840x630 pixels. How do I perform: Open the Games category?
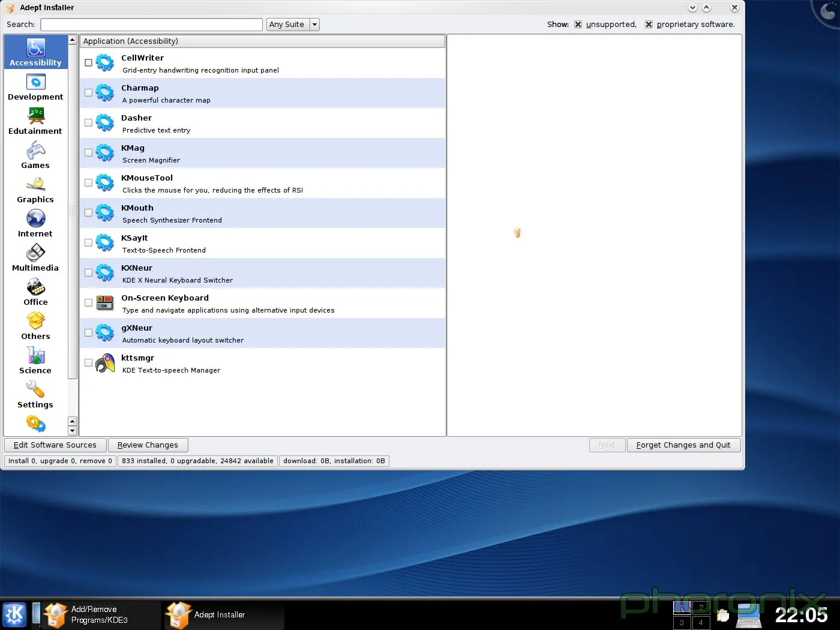35,156
